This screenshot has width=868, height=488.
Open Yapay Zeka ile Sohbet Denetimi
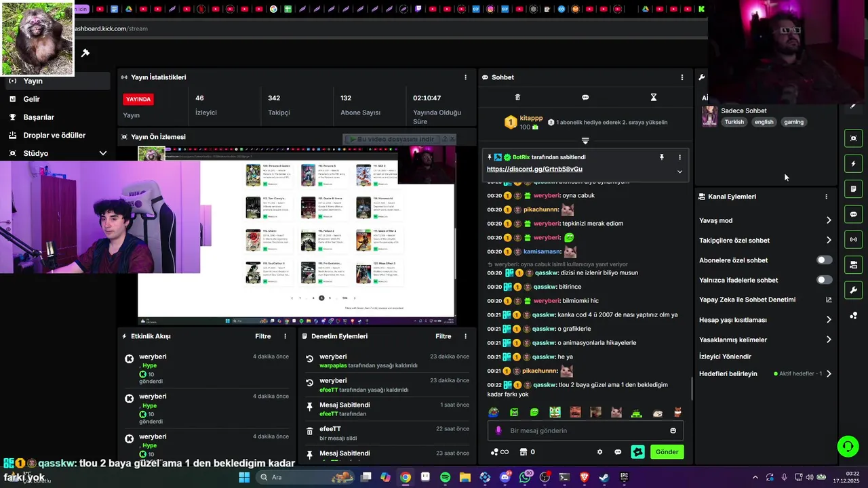click(x=765, y=300)
